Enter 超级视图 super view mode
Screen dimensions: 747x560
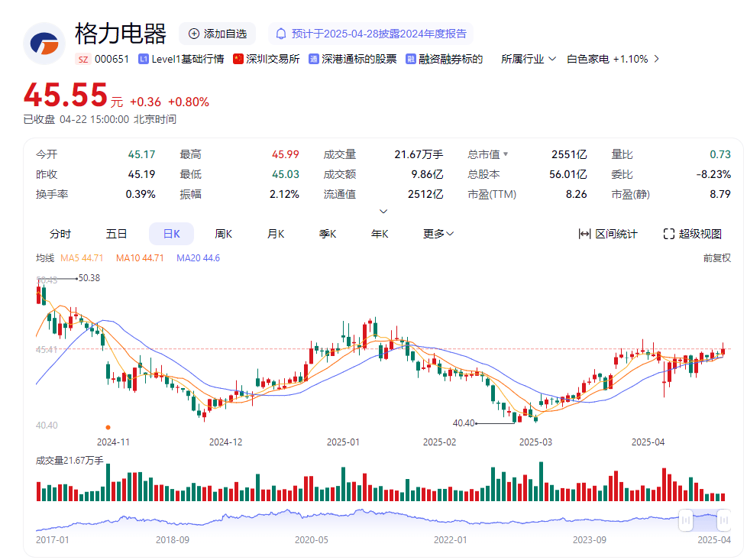coord(694,234)
